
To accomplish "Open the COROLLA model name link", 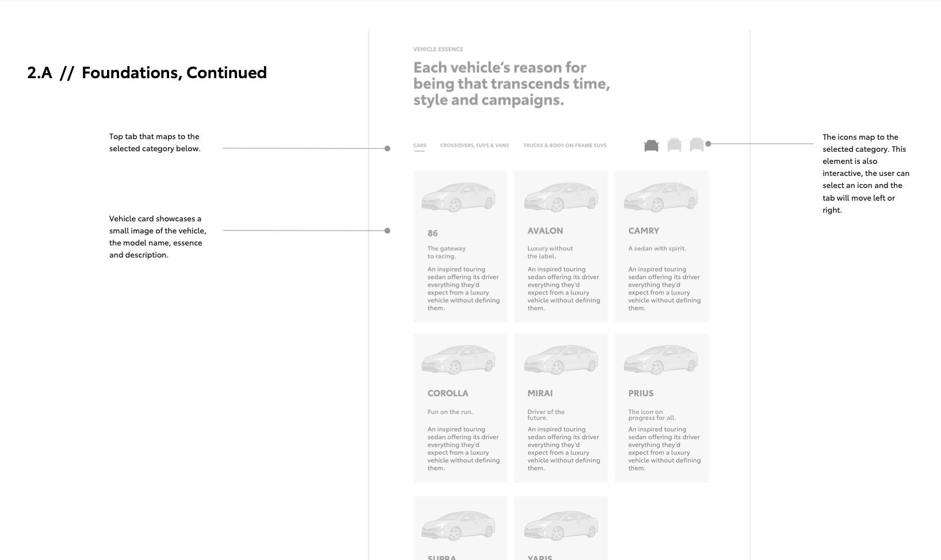I will pos(448,393).
